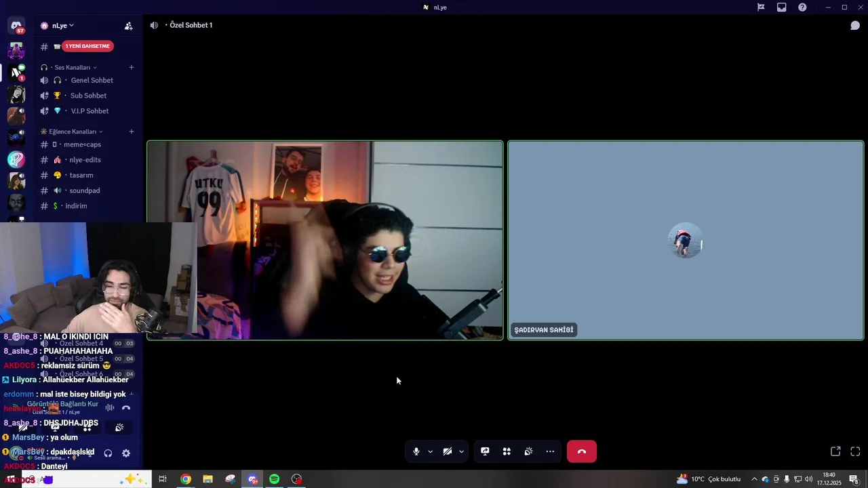Select the ŞADIRVAN SAHİBİ participant tile
This screenshot has height=488, width=868.
(x=686, y=240)
